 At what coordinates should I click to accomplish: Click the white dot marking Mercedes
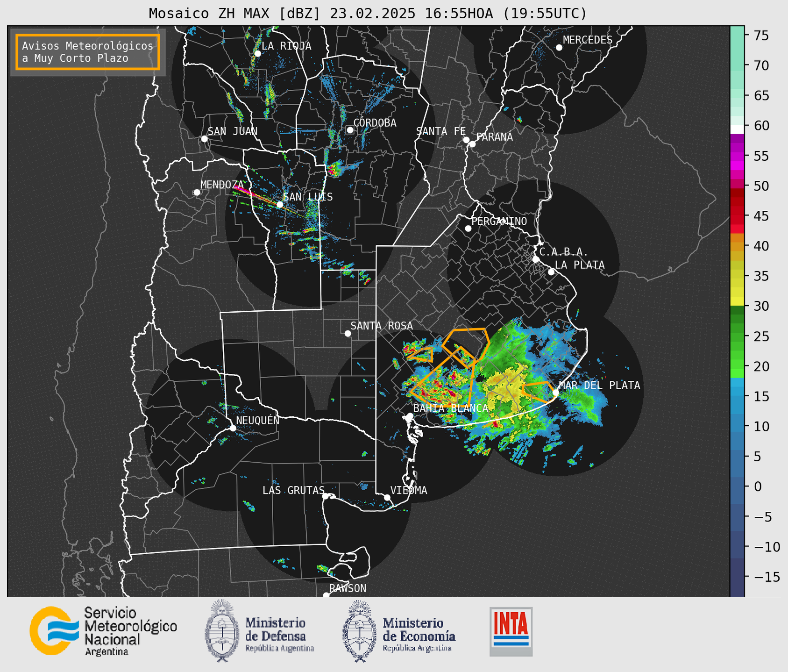(x=559, y=48)
